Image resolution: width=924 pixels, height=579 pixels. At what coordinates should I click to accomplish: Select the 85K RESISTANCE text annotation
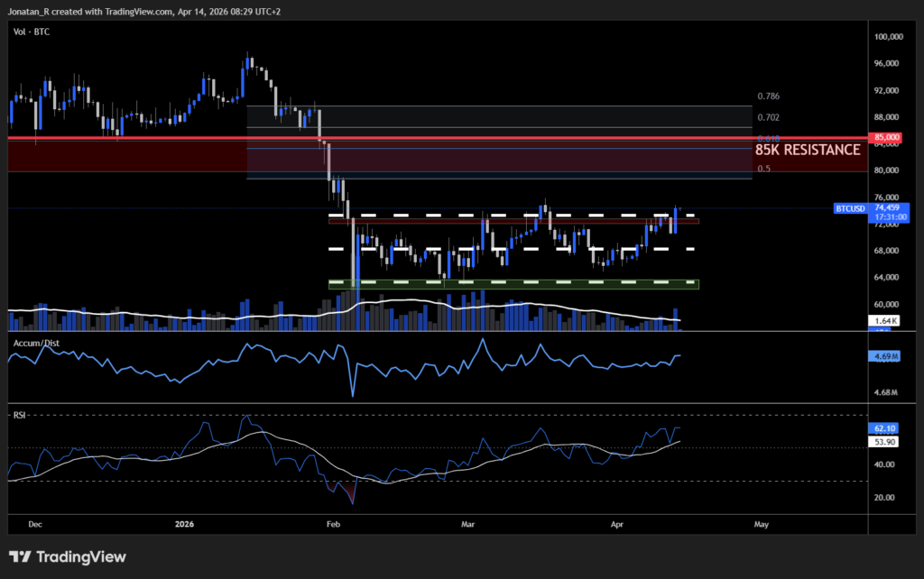(x=808, y=150)
